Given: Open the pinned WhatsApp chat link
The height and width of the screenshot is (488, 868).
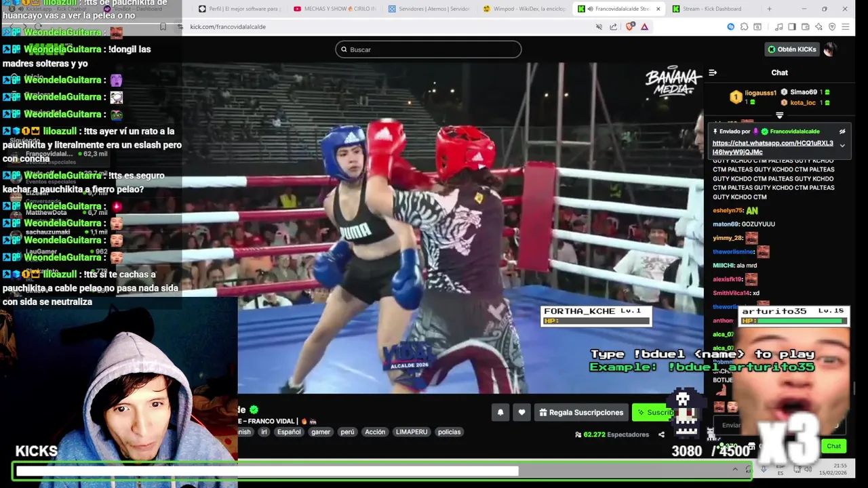Looking at the screenshot, I should pos(773,148).
